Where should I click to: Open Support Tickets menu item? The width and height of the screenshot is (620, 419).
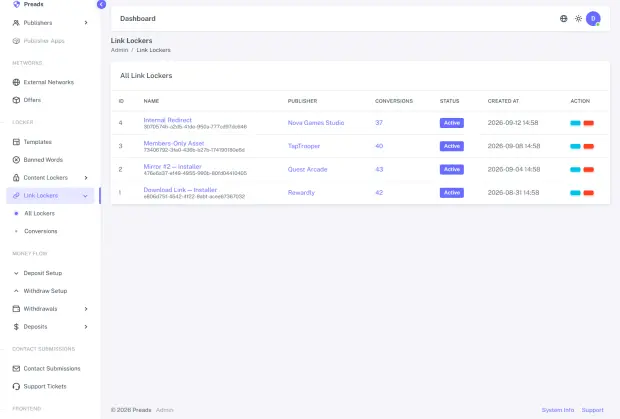(x=45, y=386)
